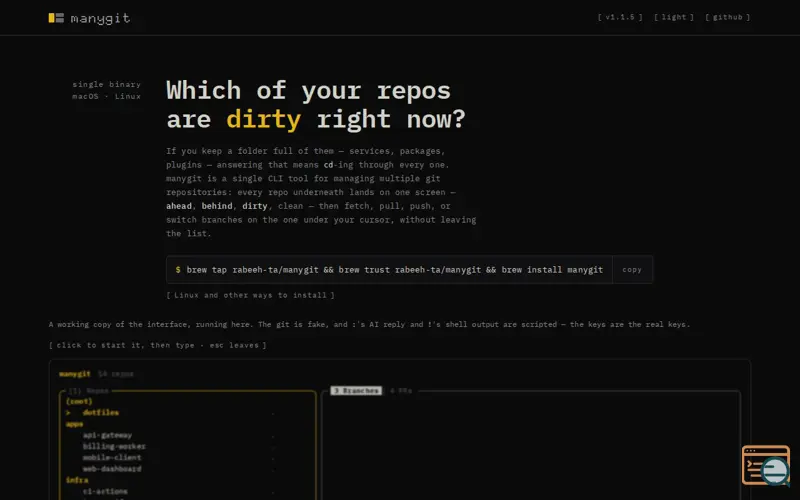Image resolution: width=800 pixels, height=500 pixels.
Task: Click the brew tap install command text
Action: coord(394,270)
